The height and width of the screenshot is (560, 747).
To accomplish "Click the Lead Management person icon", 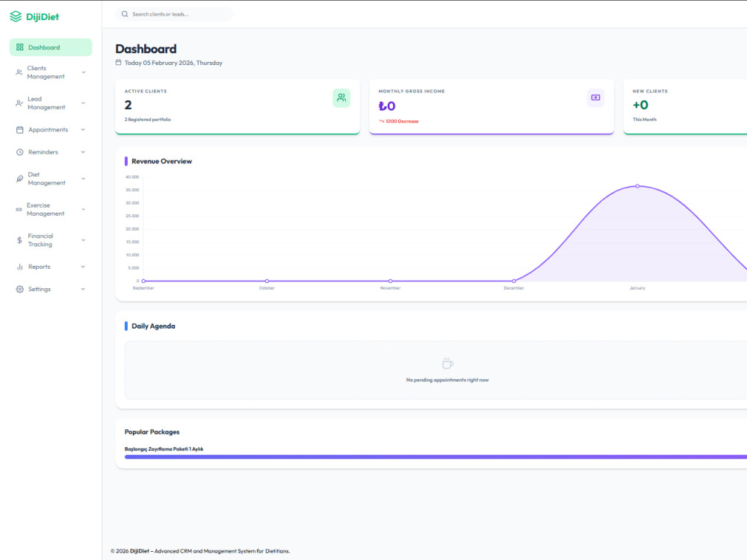I will [19, 103].
